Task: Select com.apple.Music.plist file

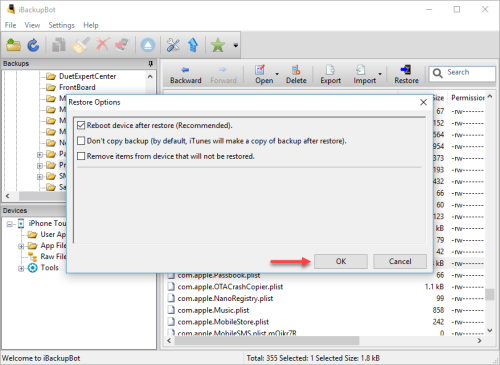Action: pos(213,310)
